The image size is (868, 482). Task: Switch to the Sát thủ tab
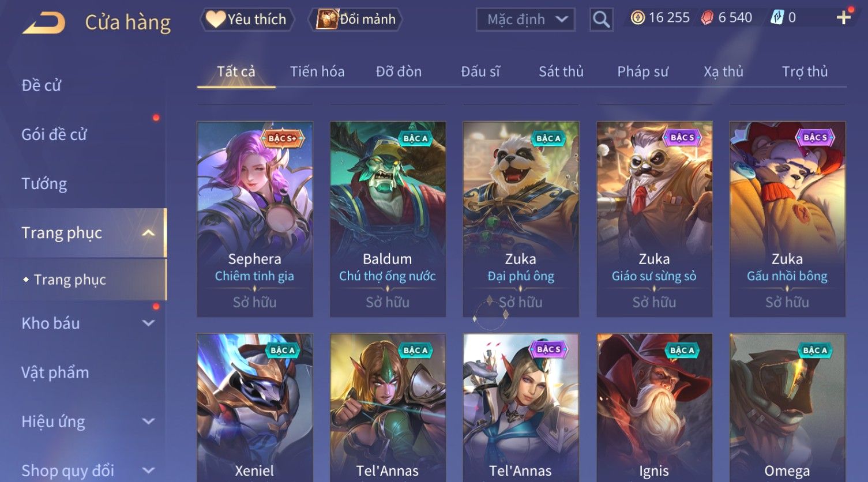[561, 71]
